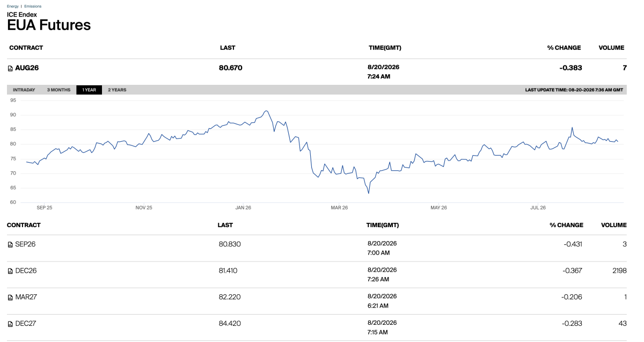The width and height of the screenshot is (644, 342).
Task: Click the MAR27 contract label
Action: pyautogui.click(x=26, y=297)
